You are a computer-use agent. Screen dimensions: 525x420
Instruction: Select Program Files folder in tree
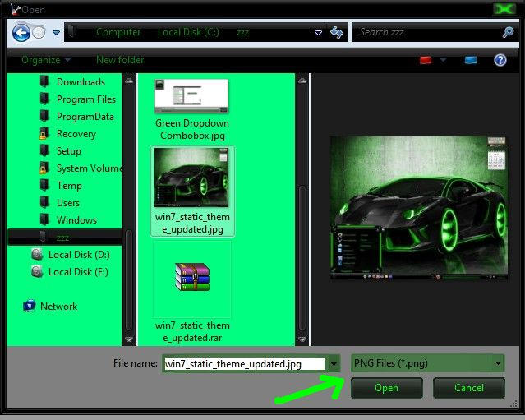pos(86,99)
